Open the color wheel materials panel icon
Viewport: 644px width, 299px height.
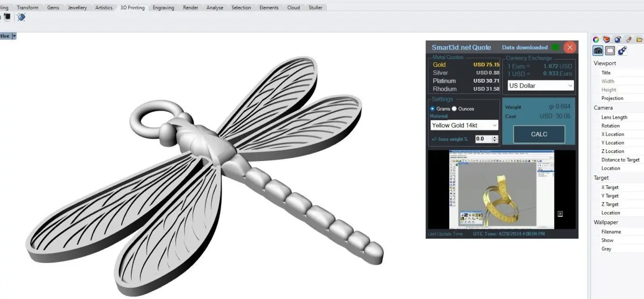pyautogui.click(x=596, y=39)
